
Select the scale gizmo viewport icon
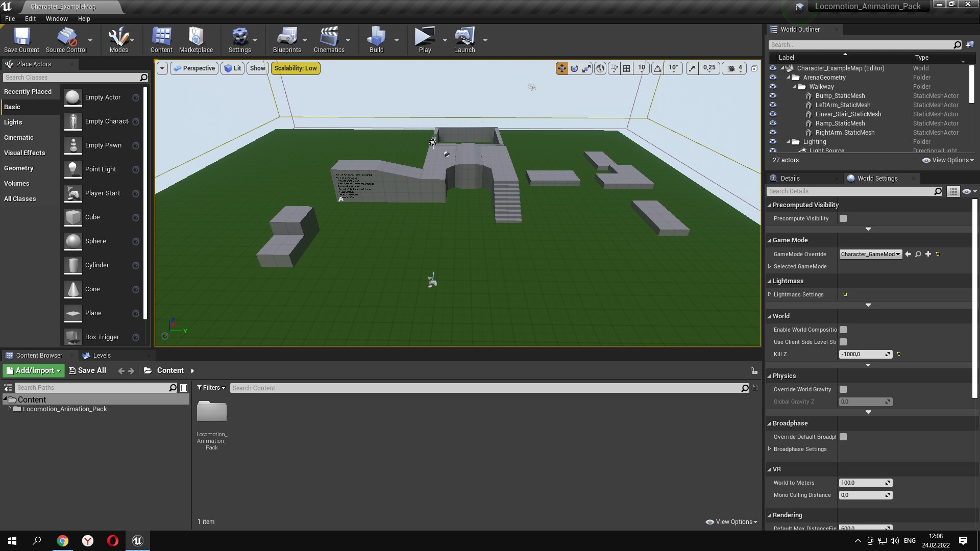click(x=587, y=68)
